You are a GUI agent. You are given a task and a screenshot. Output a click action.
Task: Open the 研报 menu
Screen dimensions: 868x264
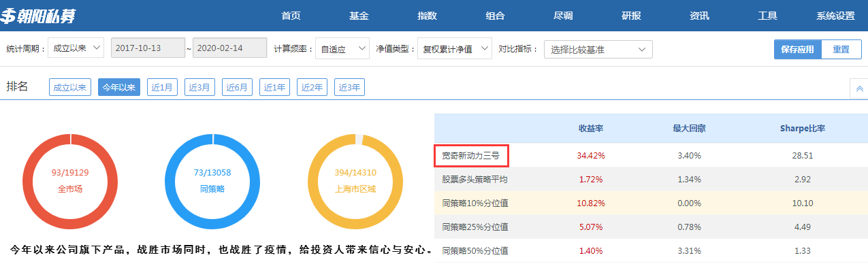tap(631, 16)
